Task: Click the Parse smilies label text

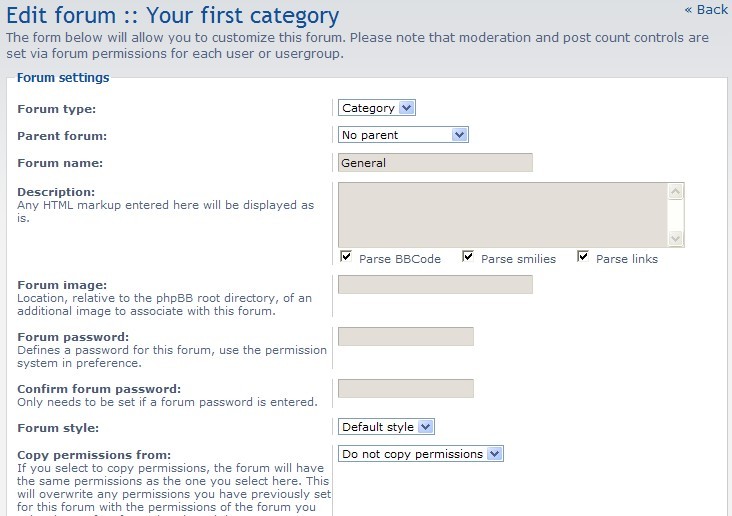Action: pyautogui.click(x=518, y=259)
